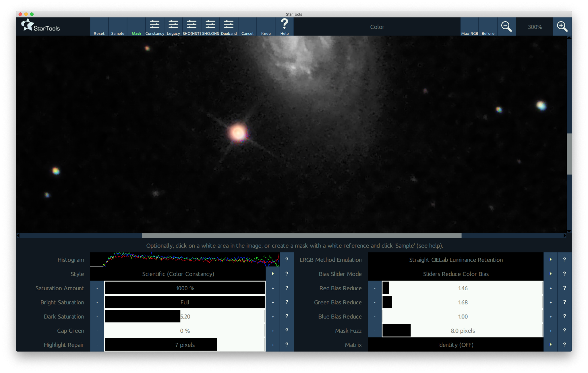This screenshot has height=373, width=588.
Task: Open help for Blue Bias Reduce
Action: pos(564,316)
